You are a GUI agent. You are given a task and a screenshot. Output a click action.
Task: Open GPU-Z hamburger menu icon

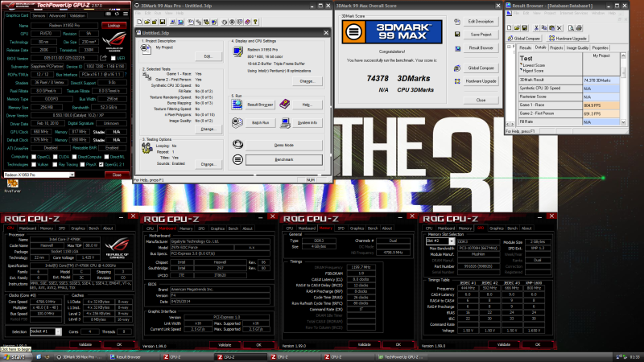tap(126, 14)
